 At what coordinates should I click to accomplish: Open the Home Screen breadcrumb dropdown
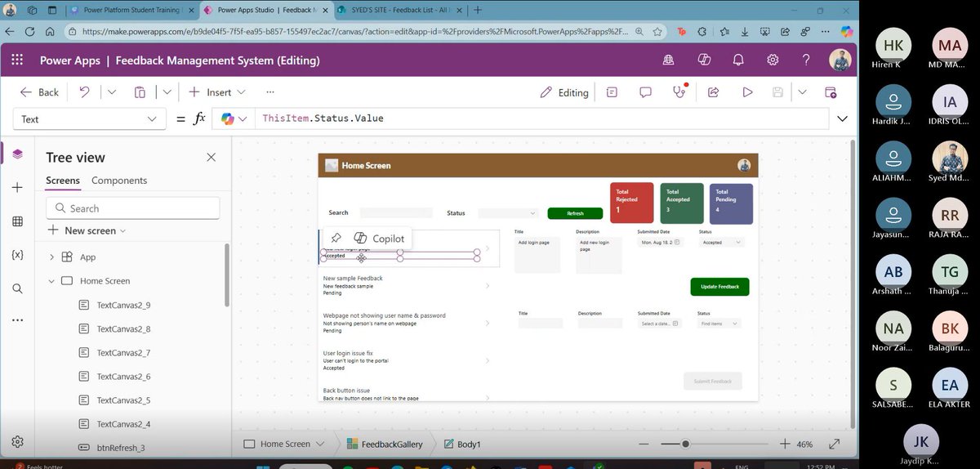tap(320, 444)
